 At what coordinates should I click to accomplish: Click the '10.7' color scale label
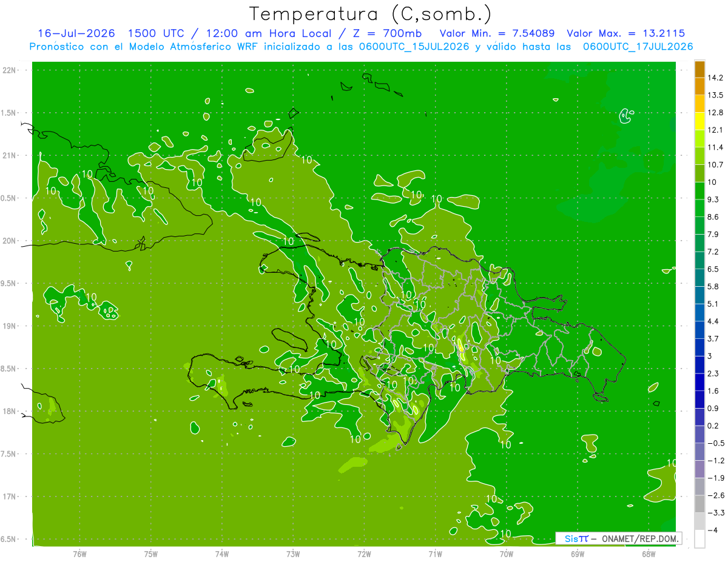[x=716, y=165]
